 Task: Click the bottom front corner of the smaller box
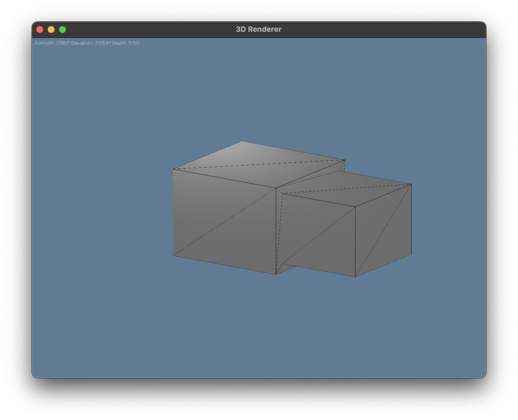356,276
